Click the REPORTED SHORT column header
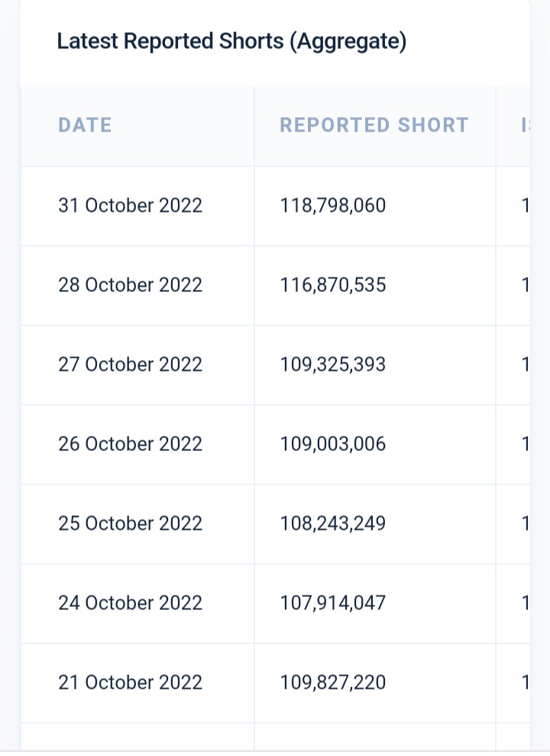This screenshot has height=756, width=550. pyautogui.click(x=374, y=125)
